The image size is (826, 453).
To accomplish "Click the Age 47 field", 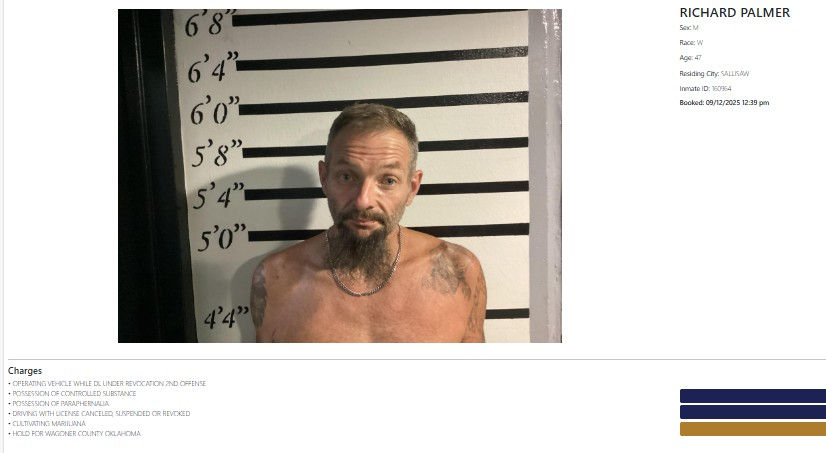I will pos(690,58).
